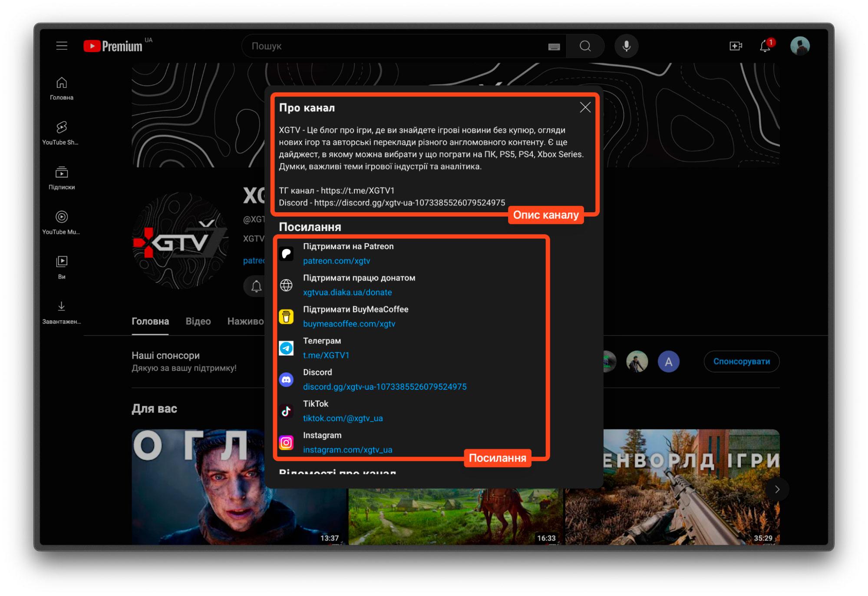
Task: Open the tiktok.com/@xgtv_ua link
Action: coord(343,418)
